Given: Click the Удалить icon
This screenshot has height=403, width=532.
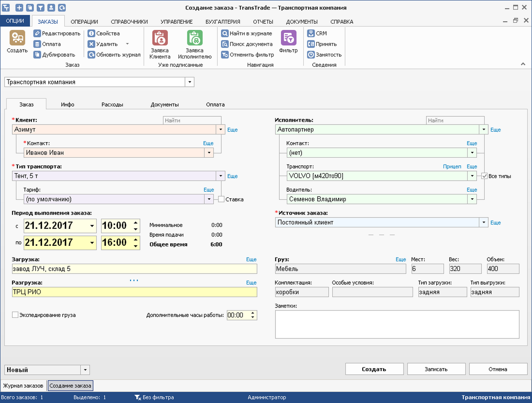Looking at the screenshot, I should coord(92,44).
